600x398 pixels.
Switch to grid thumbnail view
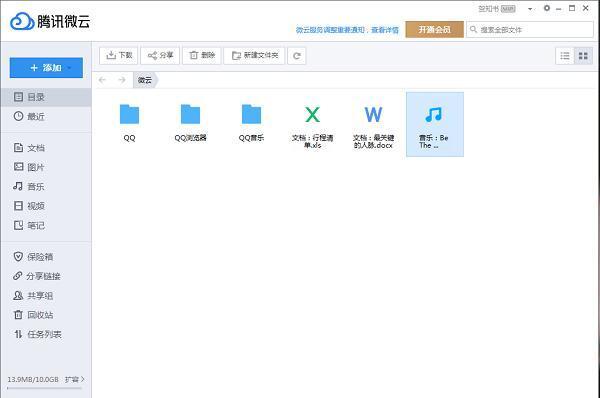pyautogui.click(x=583, y=56)
